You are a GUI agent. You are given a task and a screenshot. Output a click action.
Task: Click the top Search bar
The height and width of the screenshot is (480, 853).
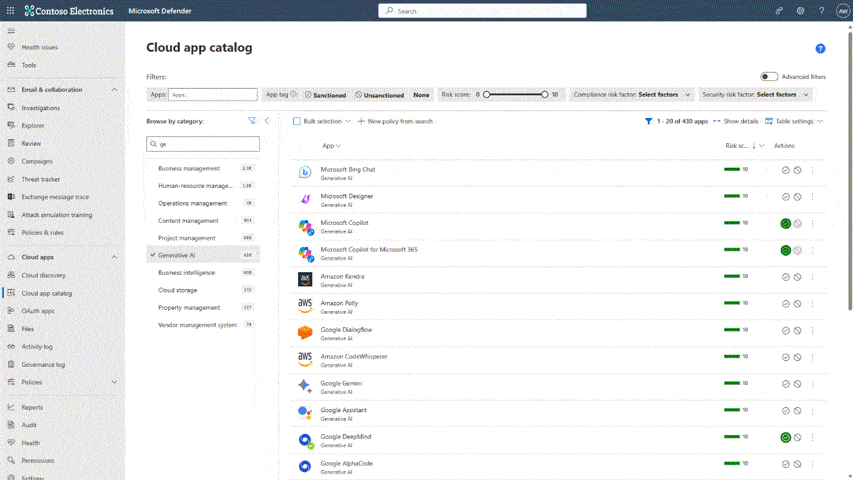point(482,11)
